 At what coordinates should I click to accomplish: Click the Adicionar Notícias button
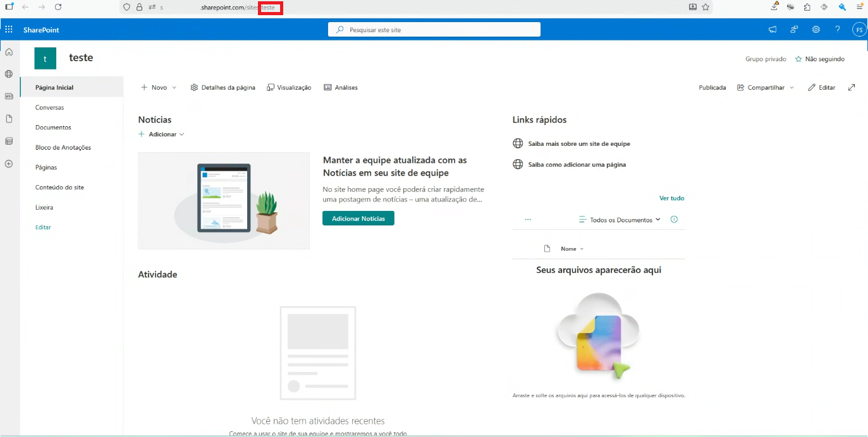coord(358,218)
